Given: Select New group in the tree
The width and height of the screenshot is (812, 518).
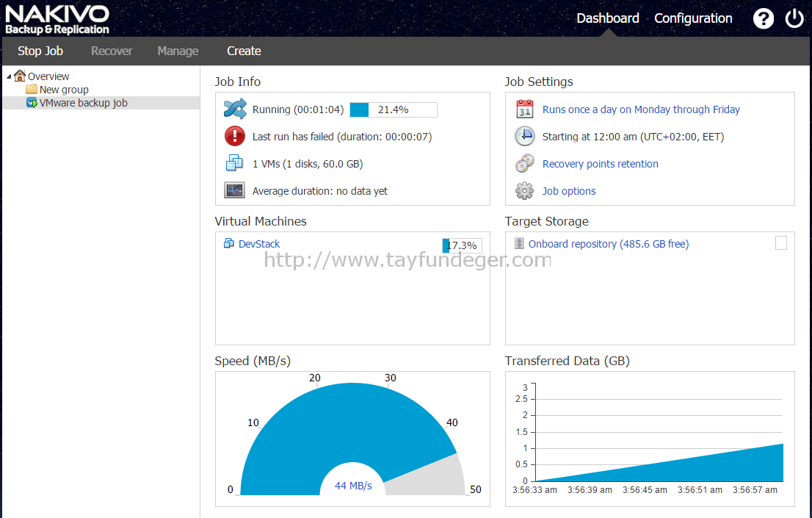Looking at the screenshot, I should [64, 90].
